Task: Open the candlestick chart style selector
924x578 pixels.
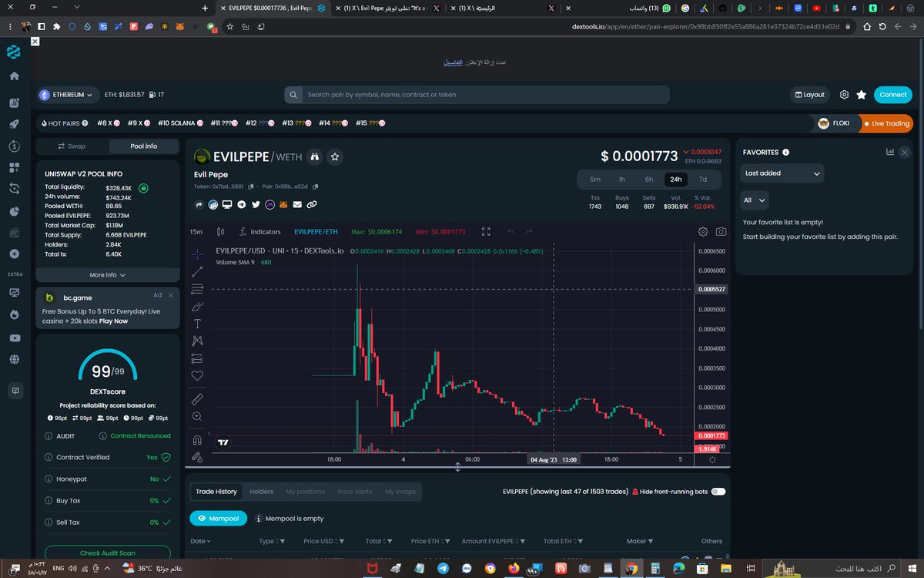Action: pos(220,231)
